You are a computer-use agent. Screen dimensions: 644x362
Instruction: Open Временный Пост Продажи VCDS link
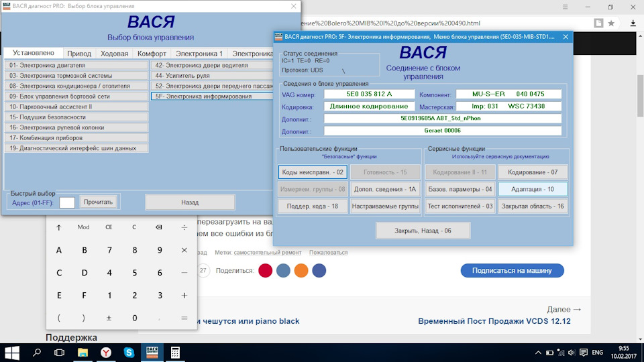point(494,321)
